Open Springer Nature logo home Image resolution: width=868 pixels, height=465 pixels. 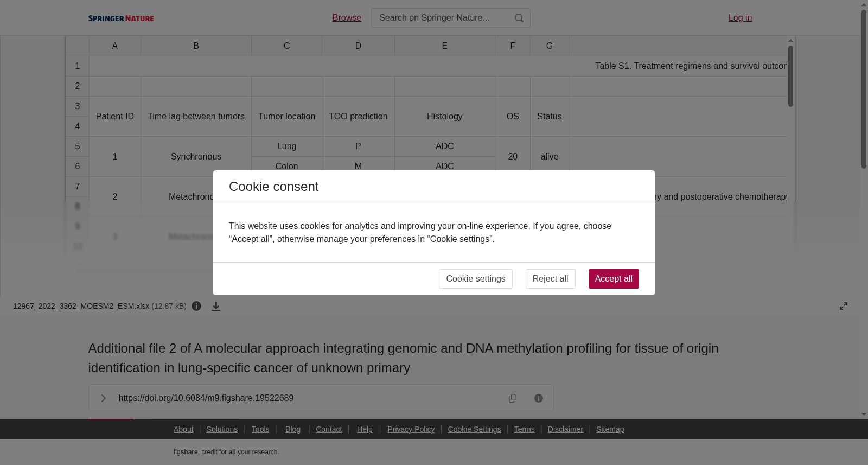(x=121, y=18)
